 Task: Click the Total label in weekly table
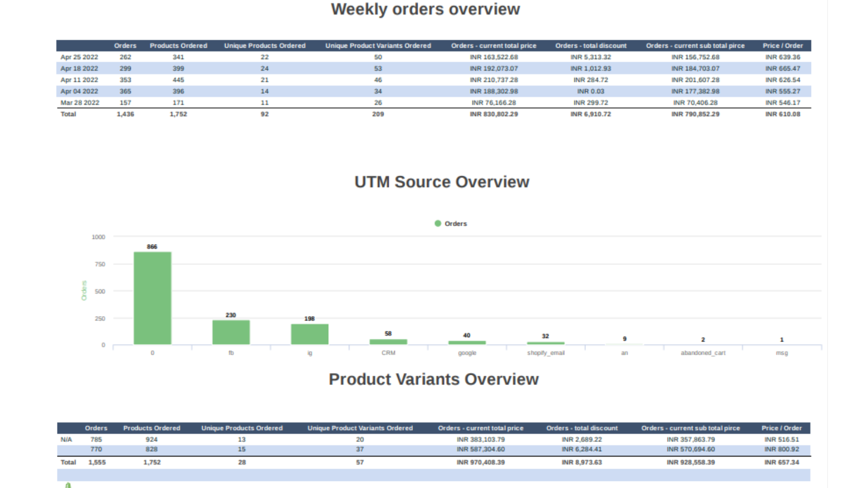tap(68, 114)
